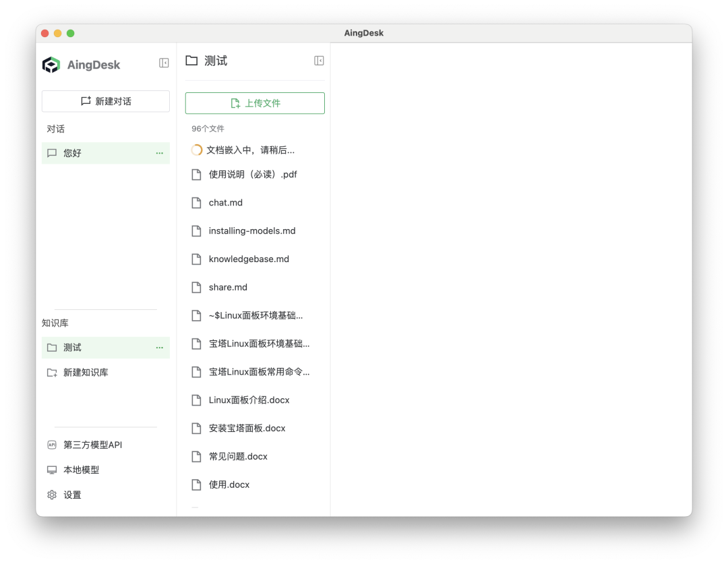Screen dimensions: 728x564
Task: Click the 文档嵌入中 progress spinner
Action: (197, 150)
